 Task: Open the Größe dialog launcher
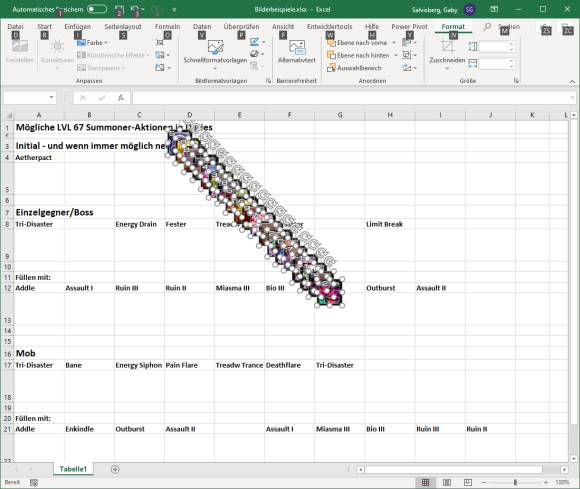pyautogui.click(x=517, y=81)
